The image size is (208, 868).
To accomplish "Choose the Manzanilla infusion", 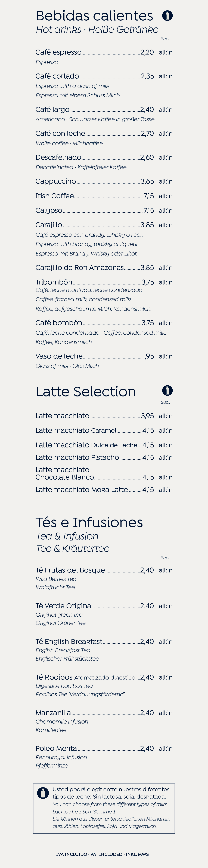I will [x=53, y=713].
